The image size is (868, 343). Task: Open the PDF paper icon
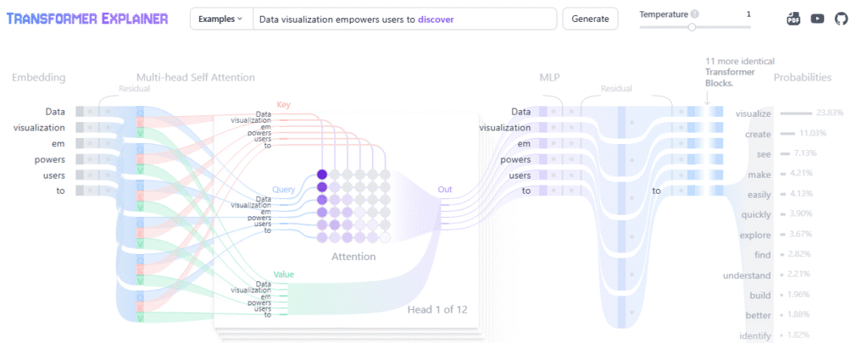[793, 19]
